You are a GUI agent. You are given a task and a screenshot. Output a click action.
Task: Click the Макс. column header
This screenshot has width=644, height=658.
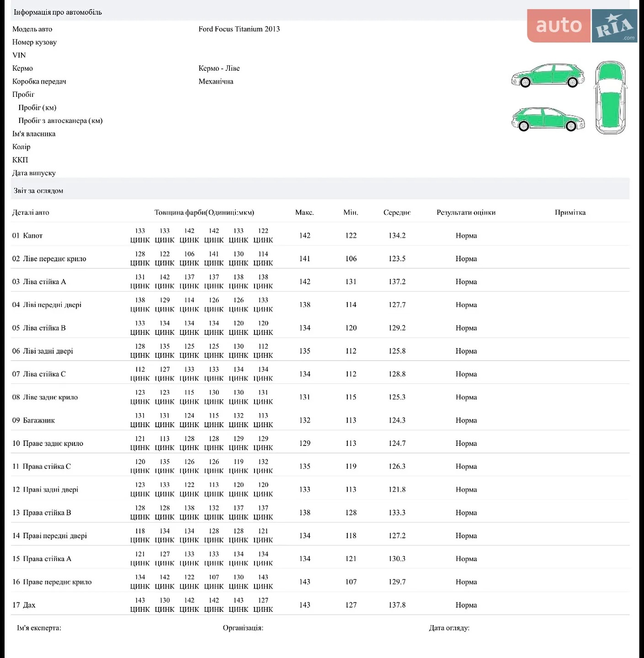pos(304,212)
